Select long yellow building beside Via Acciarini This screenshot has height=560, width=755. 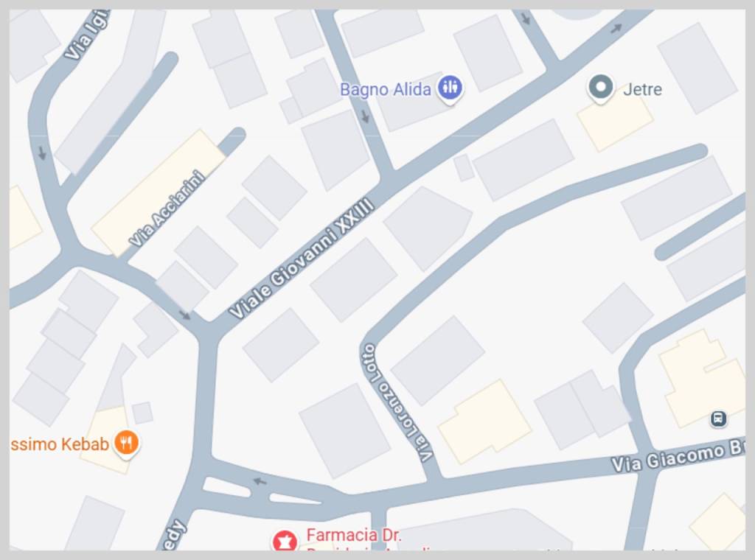click(158, 193)
